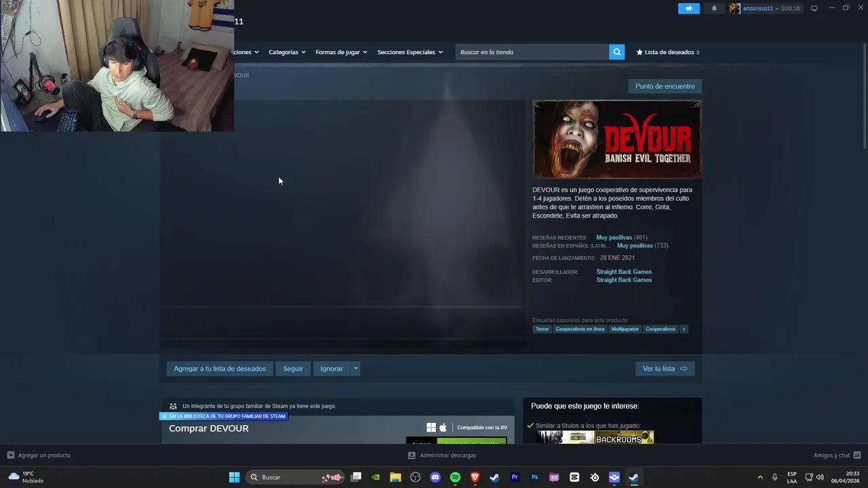The image size is (868, 488).
Task: Switch to Big Picture mode monitor icon
Action: point(814,9)
